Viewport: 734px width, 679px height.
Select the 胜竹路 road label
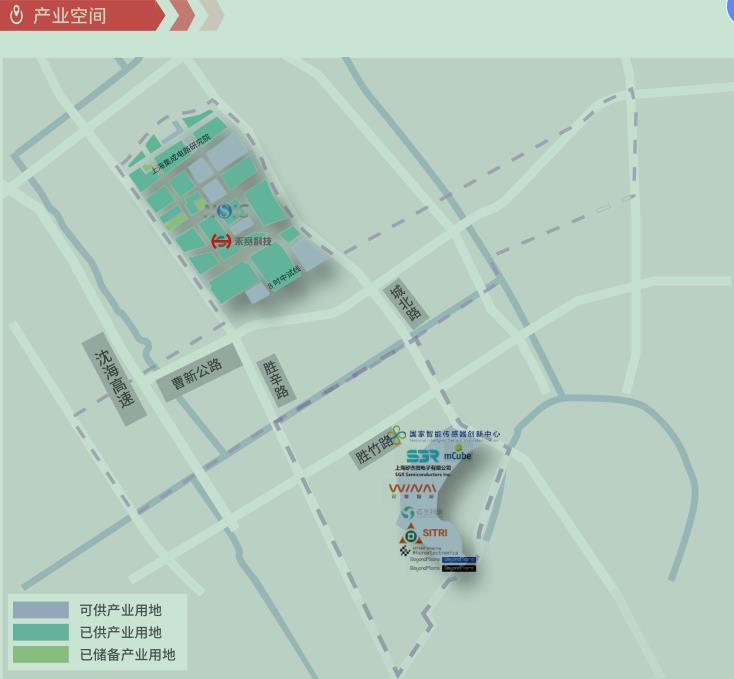[373, 453]
